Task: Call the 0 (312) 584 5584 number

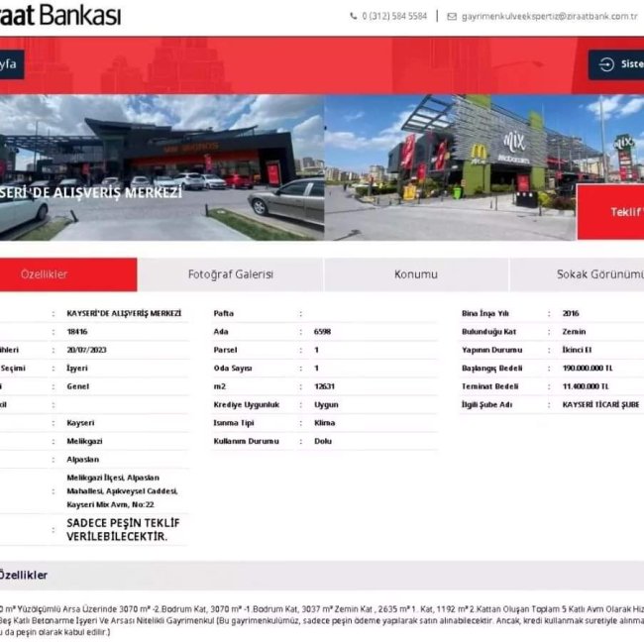Action: tap(394, 16)
